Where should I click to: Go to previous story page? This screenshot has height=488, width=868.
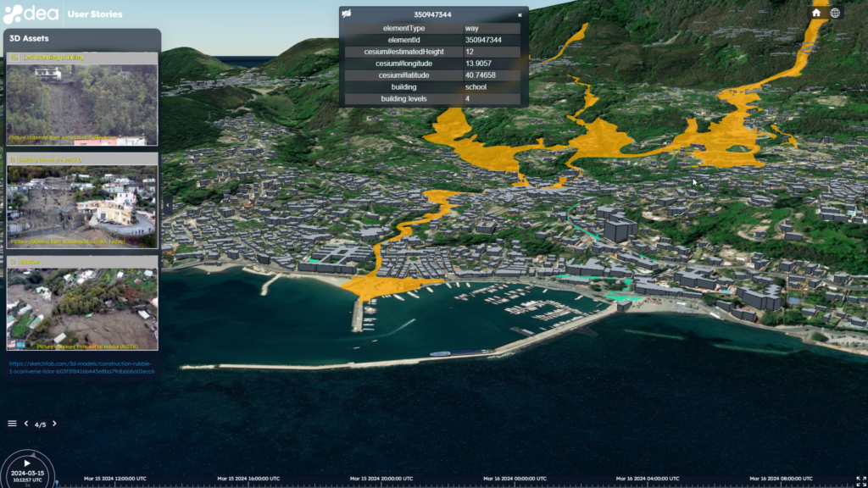[x=25, y=424]
